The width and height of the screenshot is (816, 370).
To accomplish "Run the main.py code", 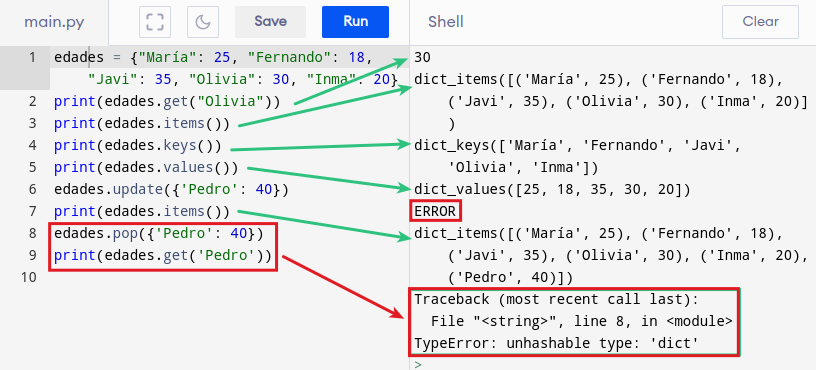I will 355,22.
